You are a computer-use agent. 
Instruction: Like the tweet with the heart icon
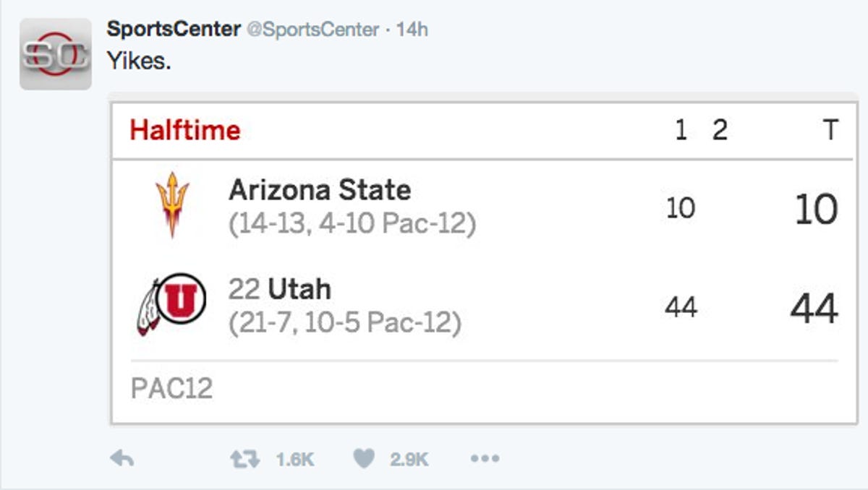(364, 458)
